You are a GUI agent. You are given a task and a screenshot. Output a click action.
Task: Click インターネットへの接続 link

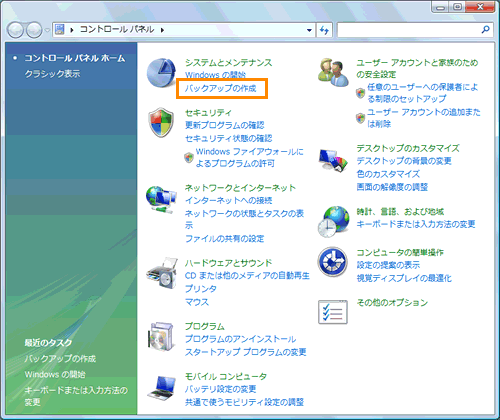pos(229,200)
